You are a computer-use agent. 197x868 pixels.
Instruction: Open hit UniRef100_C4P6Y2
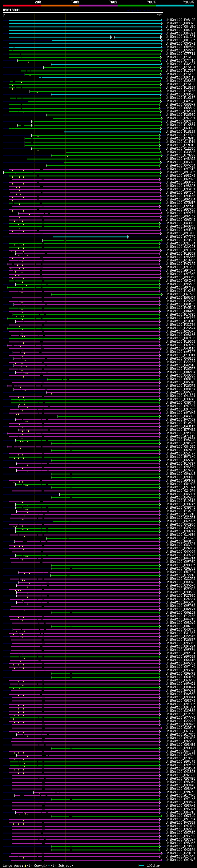click(x=180, y=101)
